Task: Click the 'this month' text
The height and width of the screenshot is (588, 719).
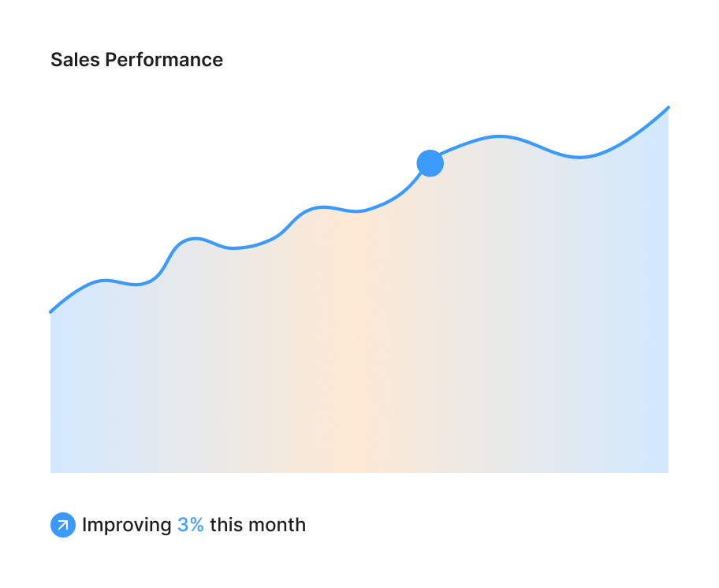Action: (x=258, y=525)
